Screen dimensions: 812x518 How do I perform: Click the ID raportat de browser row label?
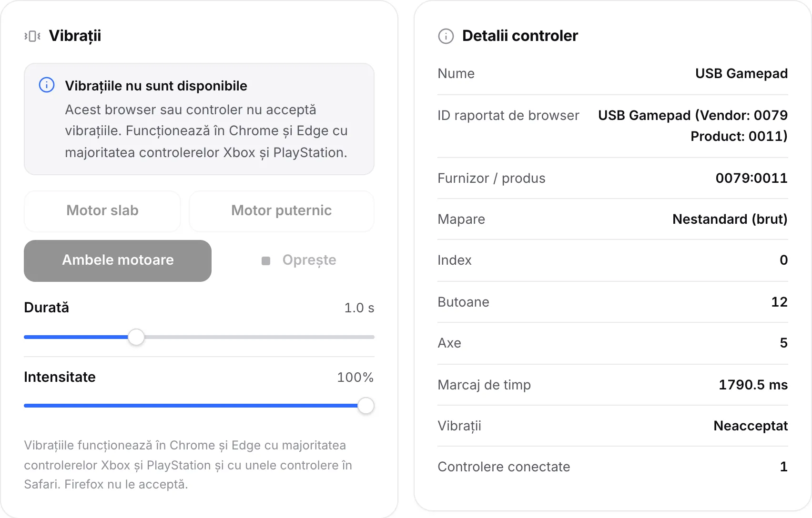pyautogui.click(x=508, y=115)
